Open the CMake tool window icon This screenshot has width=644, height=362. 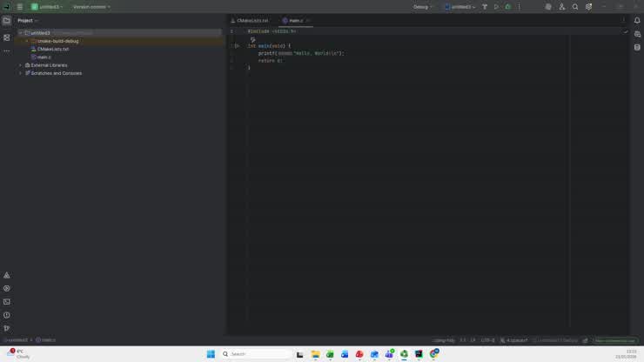coord(7,275)
